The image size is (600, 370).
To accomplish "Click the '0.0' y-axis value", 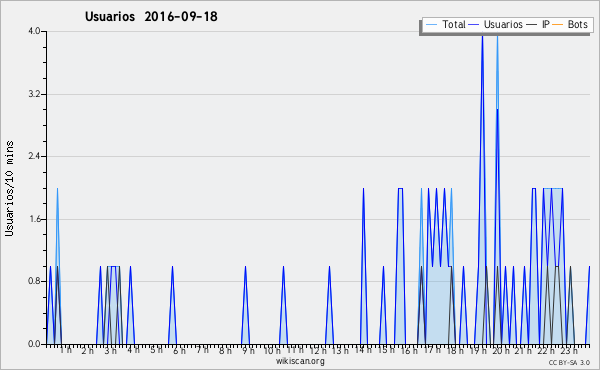I will pos(34,344).
